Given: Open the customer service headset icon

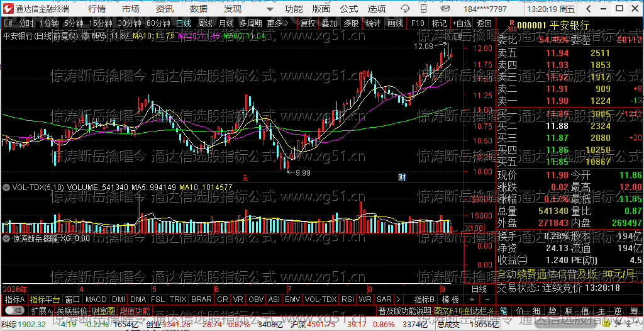Looking at the screenshot, I should pos(405,9).
